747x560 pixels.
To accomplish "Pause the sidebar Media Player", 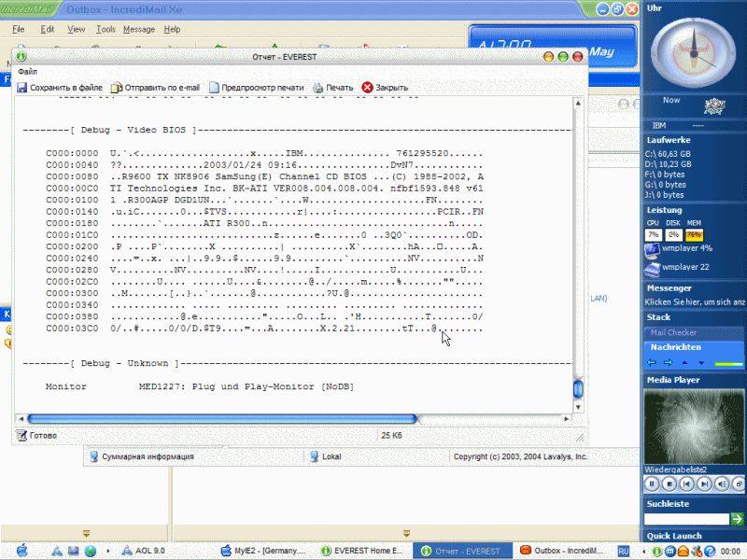I will coord(652,484).
